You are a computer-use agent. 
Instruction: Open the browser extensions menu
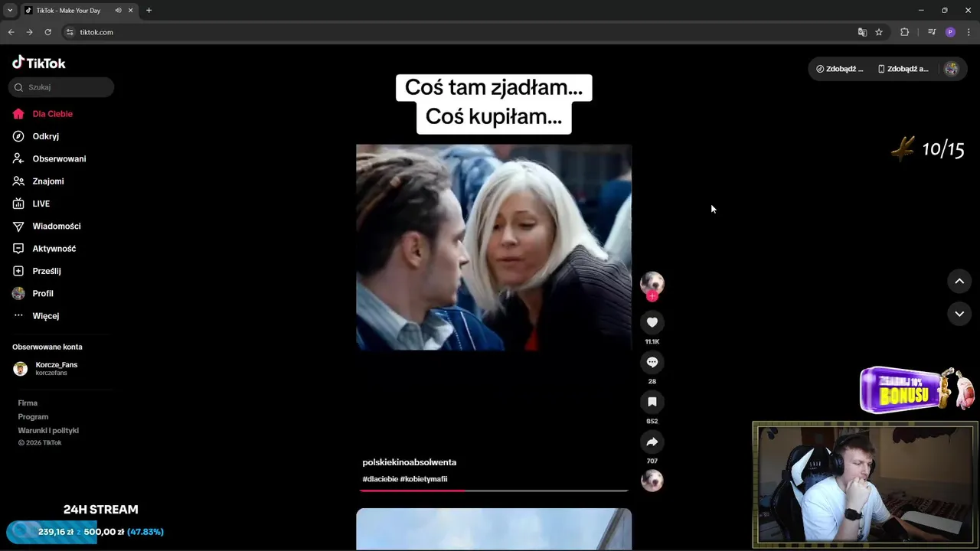(905, 32)
